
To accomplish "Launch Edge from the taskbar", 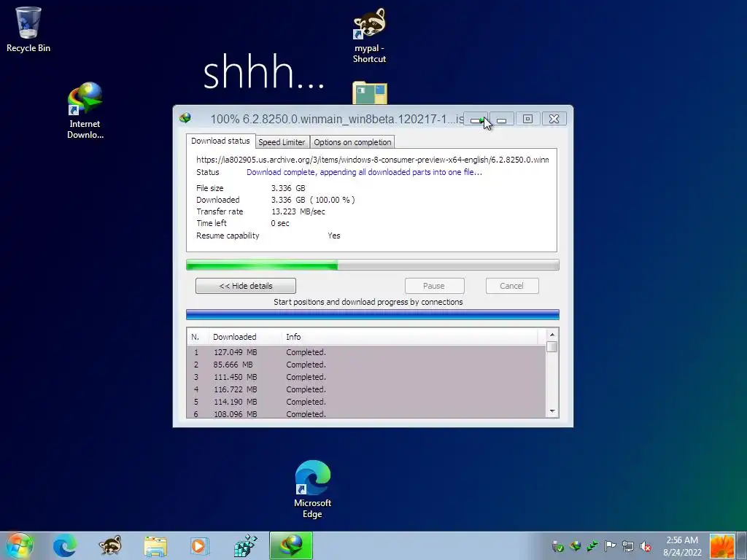I will point(65,545).
